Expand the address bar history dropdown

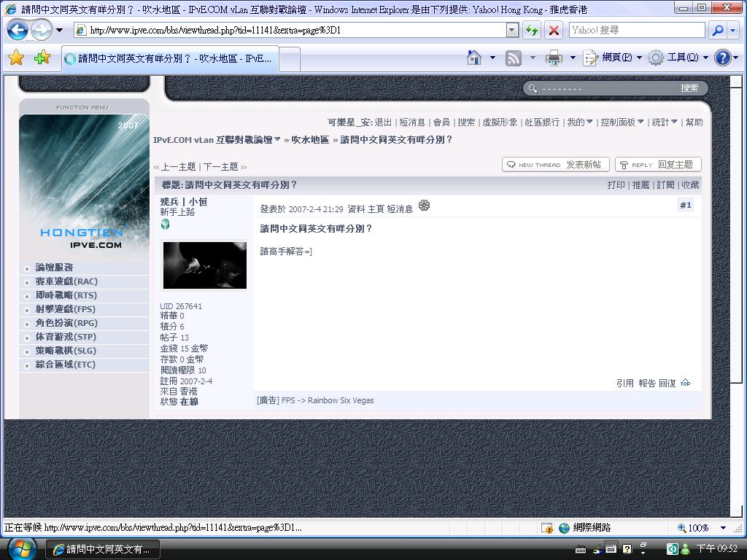pos(512,31)
